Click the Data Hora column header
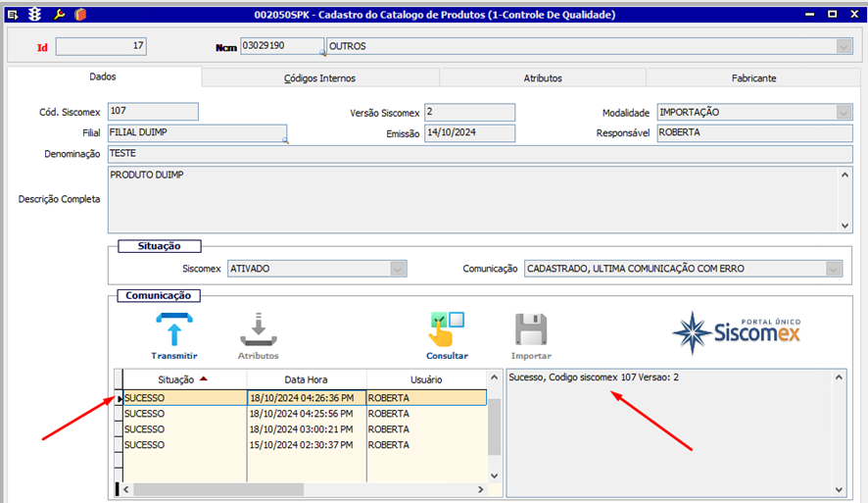Screen dimensions: 868x503 pos(306,379)
